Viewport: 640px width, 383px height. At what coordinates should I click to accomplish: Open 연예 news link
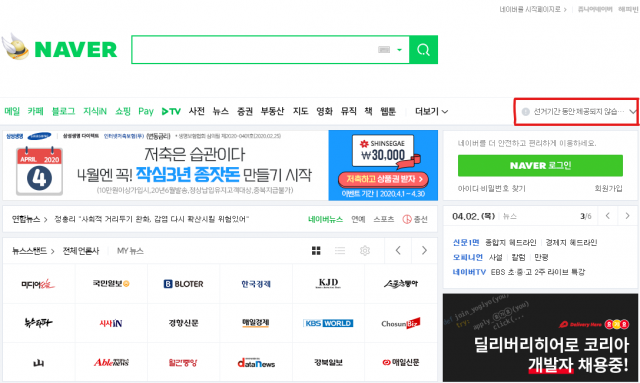(x=358, y=219)
